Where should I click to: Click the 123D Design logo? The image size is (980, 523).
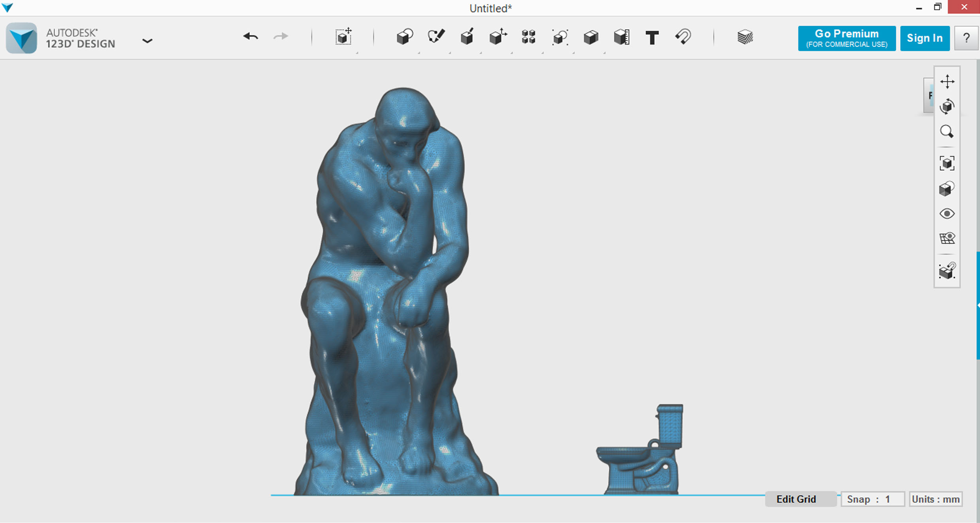[22, 38]
